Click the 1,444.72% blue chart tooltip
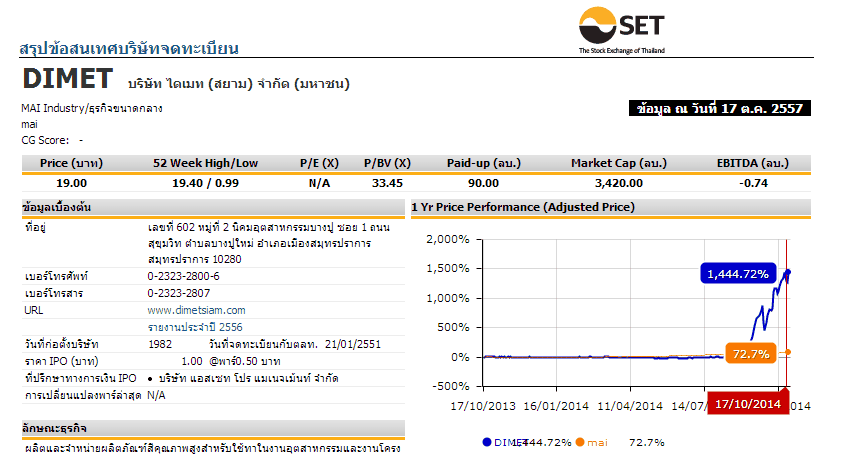The image size is (841, 457). (738, 274)
